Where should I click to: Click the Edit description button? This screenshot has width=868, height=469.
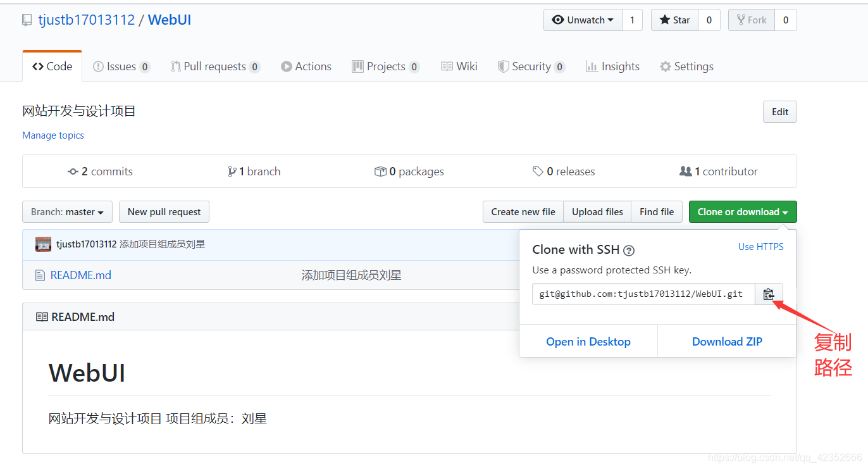(780, 112)
